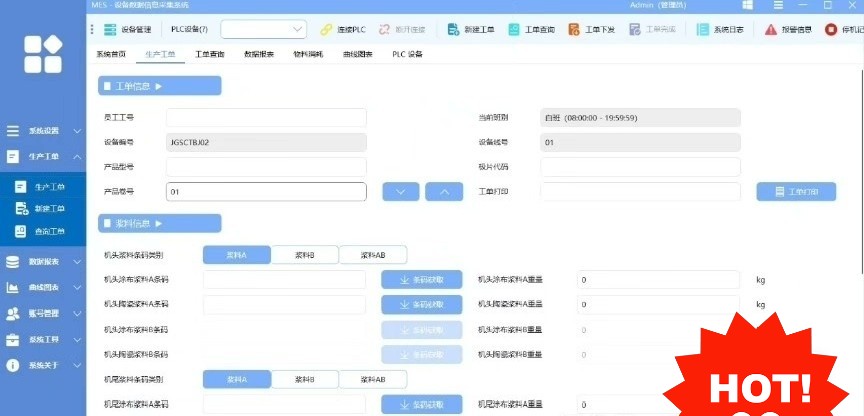Click the hamburger menu icon in title bar

[779, 5]
